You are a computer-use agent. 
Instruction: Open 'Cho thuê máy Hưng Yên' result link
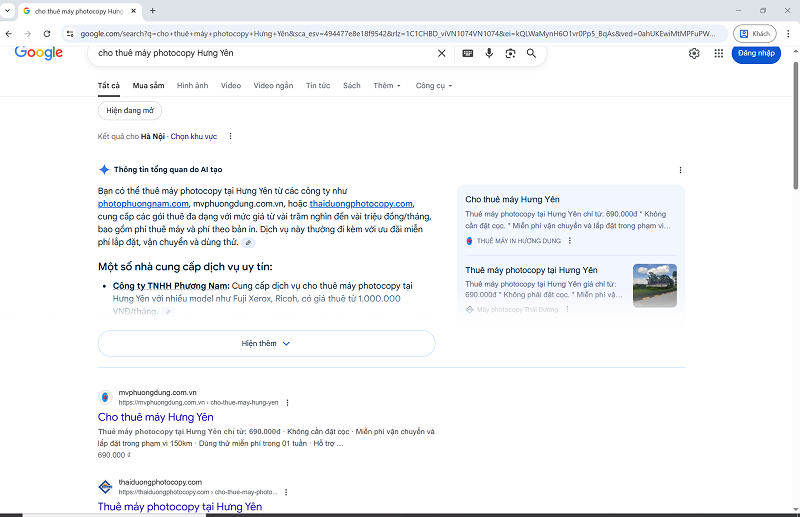155,417
